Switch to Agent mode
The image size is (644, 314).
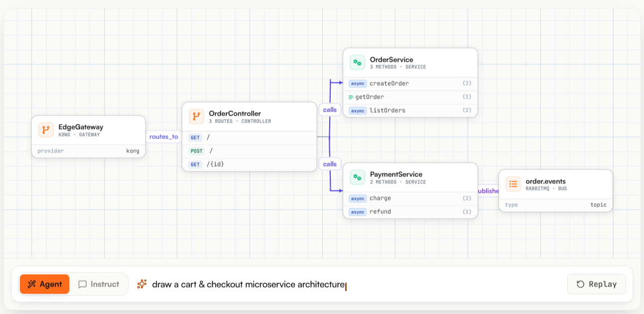pyautogui.click(x=44, y=284)
